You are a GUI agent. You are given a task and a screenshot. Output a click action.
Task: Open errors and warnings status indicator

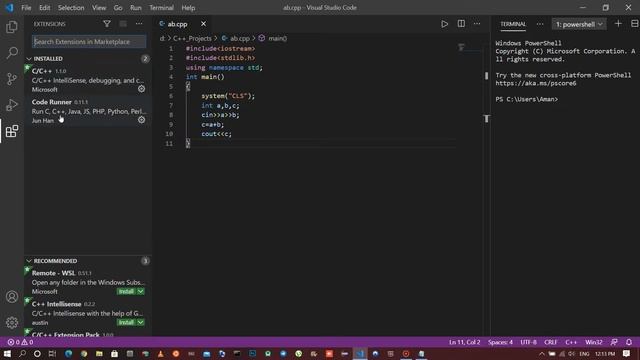tap(20, 342)
